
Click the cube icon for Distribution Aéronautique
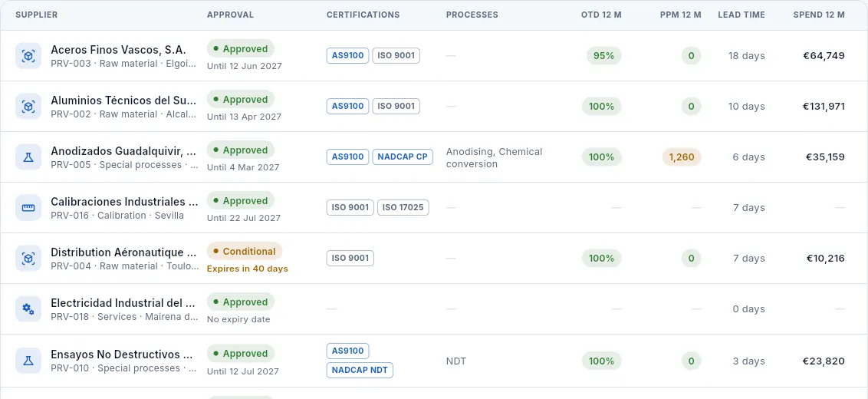28,259
